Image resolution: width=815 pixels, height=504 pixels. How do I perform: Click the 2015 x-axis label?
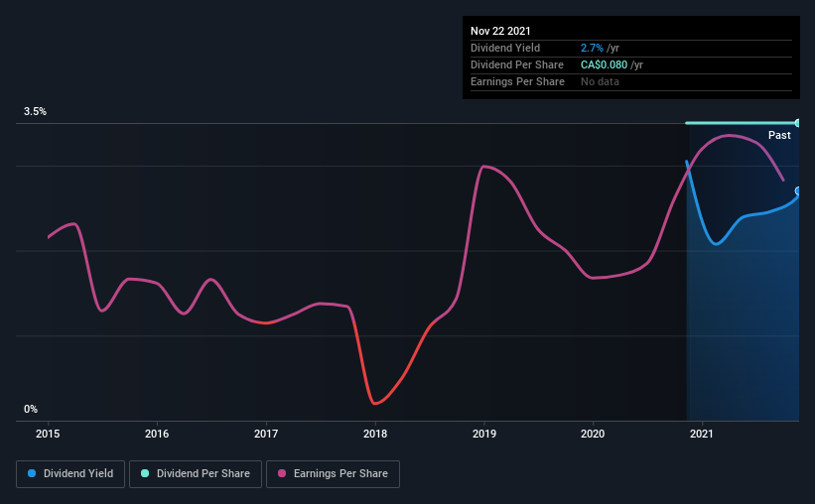click(x=48, y=434)
